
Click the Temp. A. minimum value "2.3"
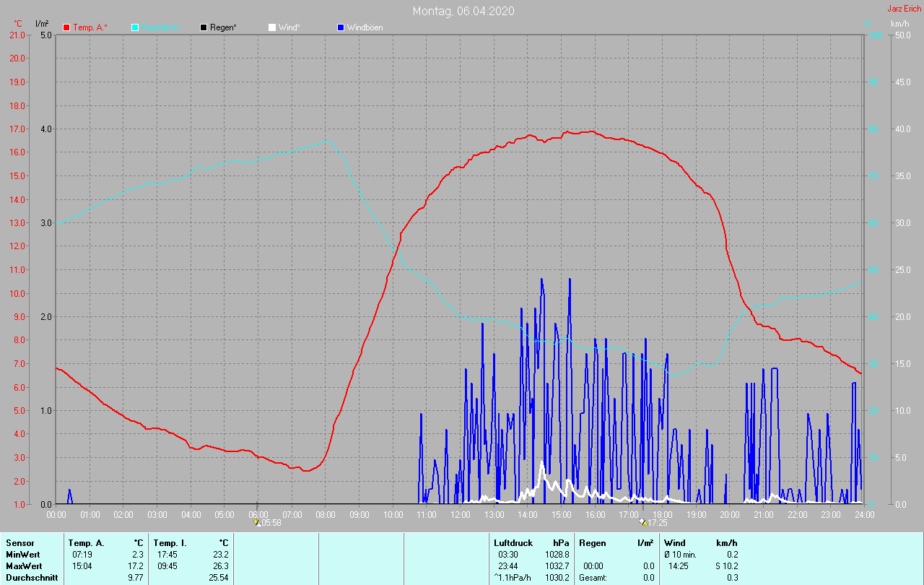[138, 554]
